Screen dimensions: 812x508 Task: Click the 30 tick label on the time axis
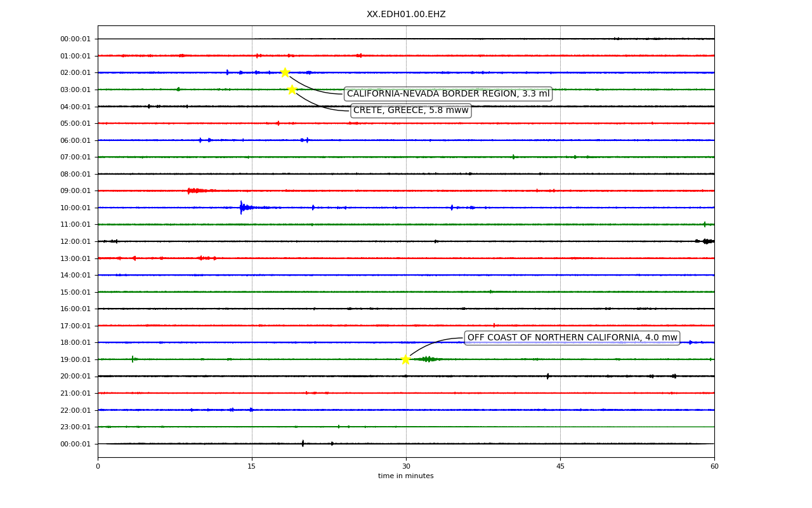coord(406,467)
